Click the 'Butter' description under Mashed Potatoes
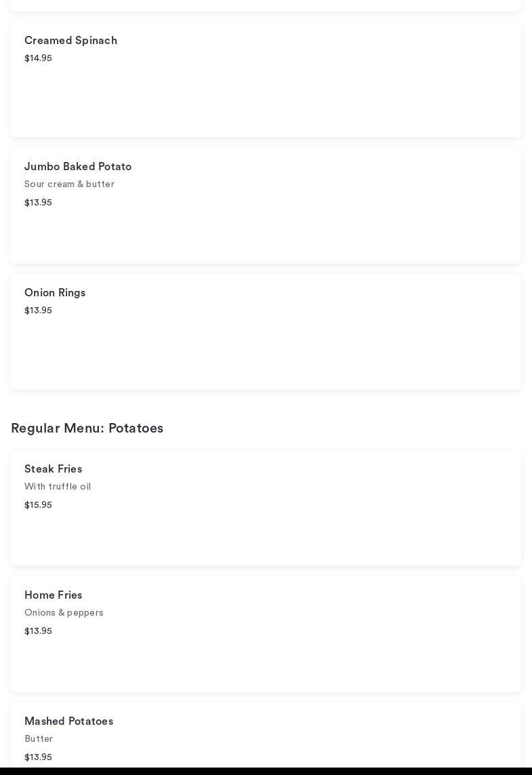 point(39,739)
